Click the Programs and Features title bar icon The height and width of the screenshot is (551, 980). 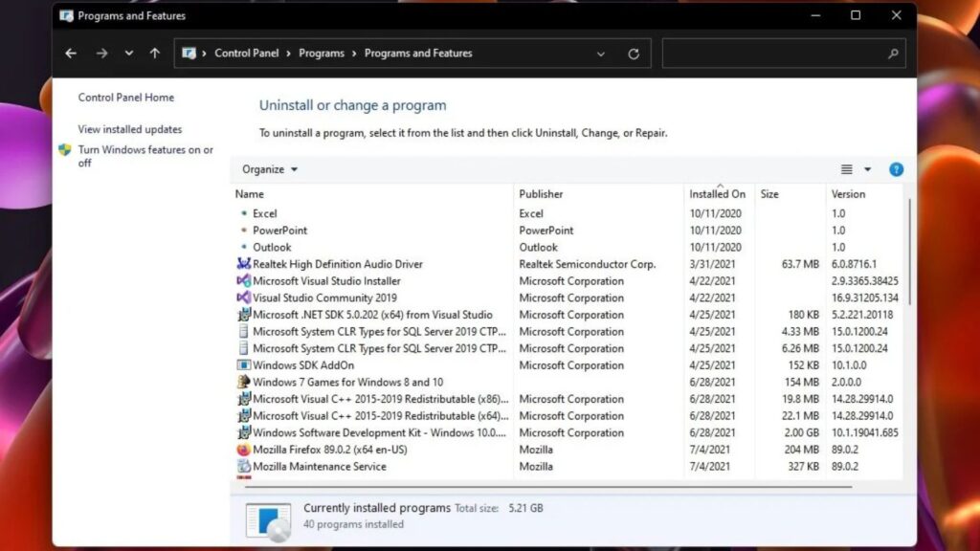[x=66, y=15]
